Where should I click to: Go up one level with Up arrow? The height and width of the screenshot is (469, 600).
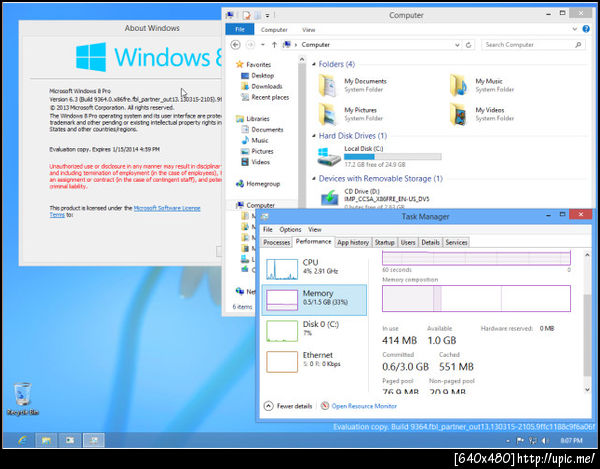274,45
